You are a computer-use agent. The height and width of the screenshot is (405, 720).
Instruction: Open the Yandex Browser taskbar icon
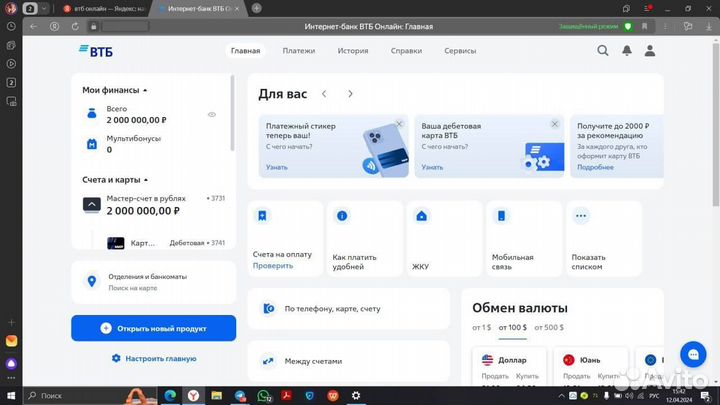pyautogui.click(x=193, y=395)
